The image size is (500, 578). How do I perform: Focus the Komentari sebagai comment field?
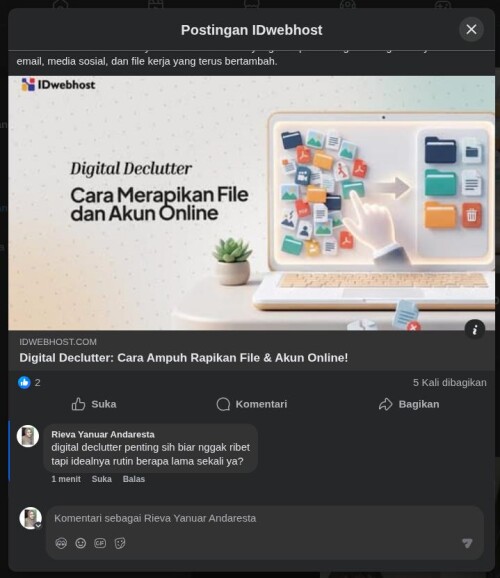click(265, 518)
